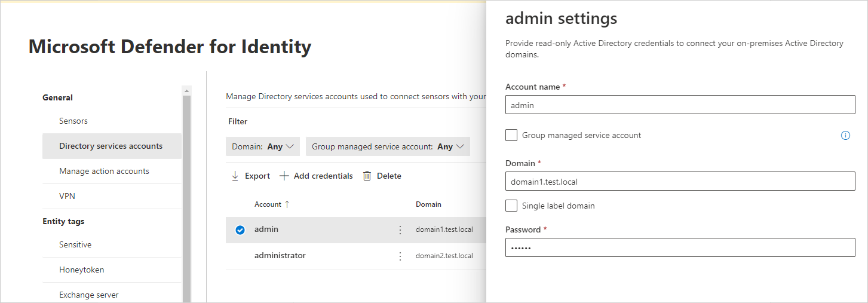868x303 pixels.
Task: Deselect the checked circle on admin row
Action: point(240,229)
